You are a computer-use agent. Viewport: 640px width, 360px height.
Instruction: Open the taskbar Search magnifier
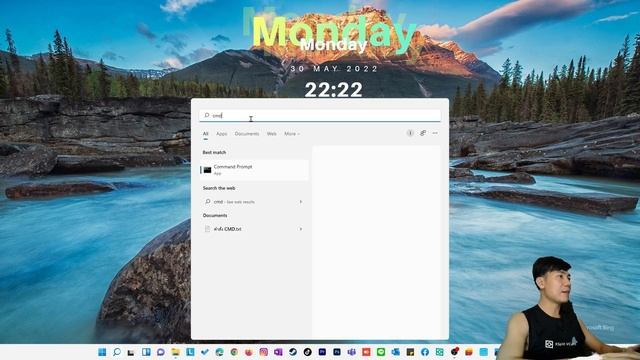[117, 352]
